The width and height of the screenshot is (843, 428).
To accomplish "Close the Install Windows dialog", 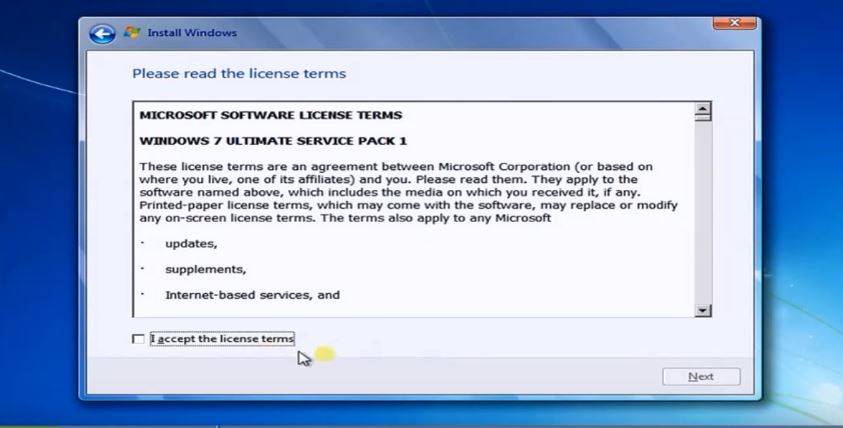I will tap(734, 23).
